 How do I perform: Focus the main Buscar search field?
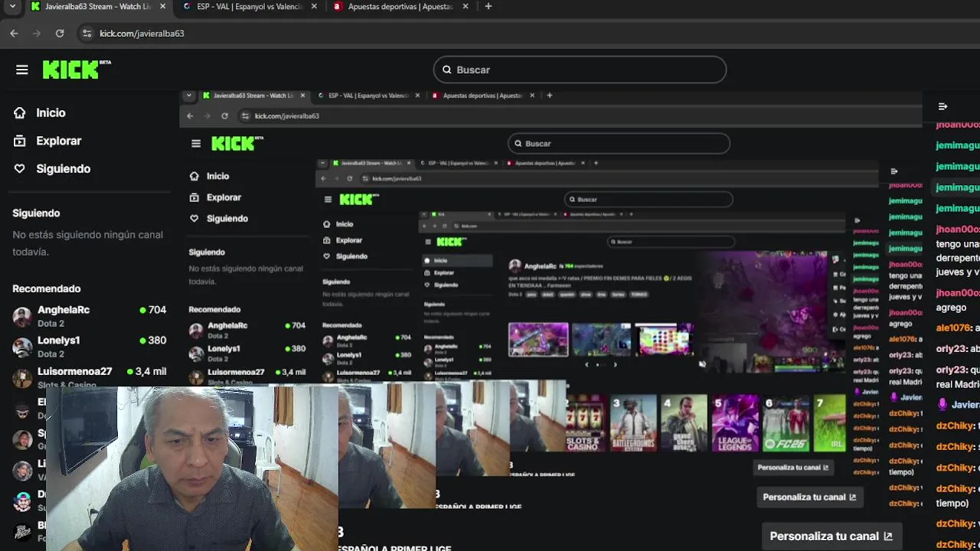click(x=580, y=70)
